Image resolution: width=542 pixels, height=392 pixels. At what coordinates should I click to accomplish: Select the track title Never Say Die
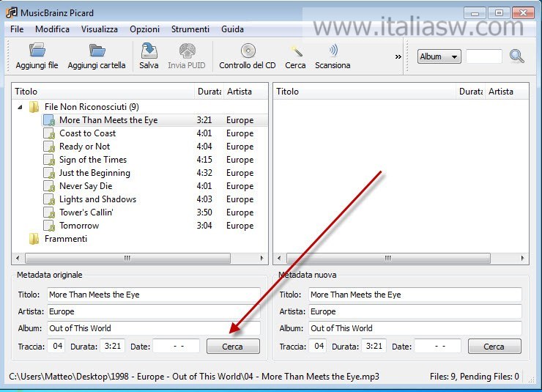pyautogui.click(x=86, y=186)
